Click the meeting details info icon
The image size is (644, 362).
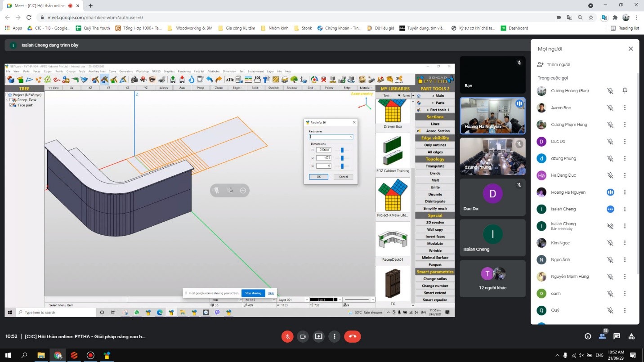pos(587,336)
